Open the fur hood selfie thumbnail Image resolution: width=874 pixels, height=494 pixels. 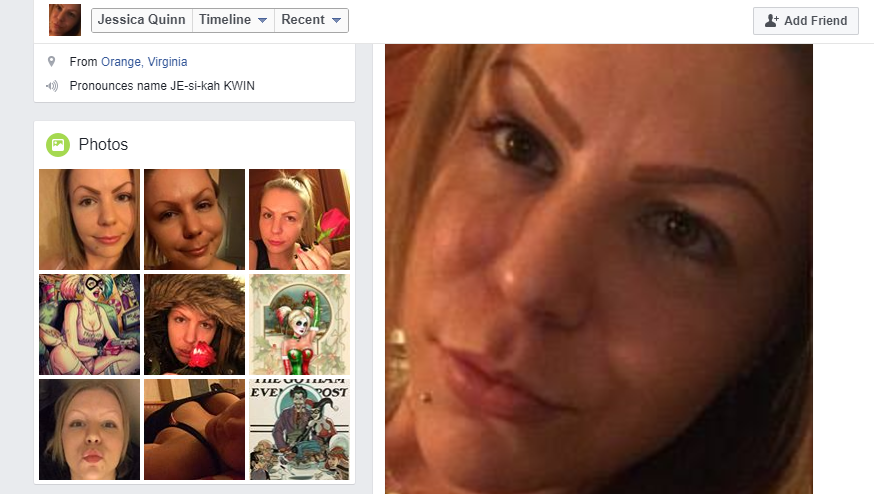[x=194, y=324]
